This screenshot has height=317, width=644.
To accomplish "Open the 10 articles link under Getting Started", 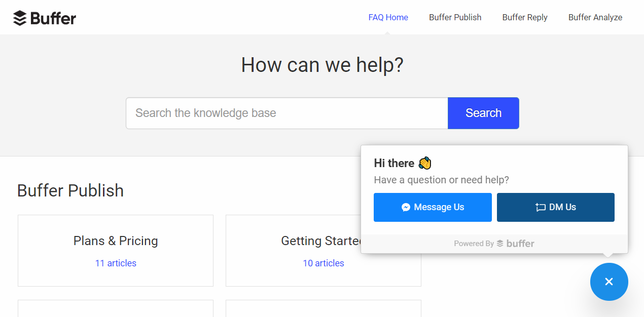I will pos(323,263).
